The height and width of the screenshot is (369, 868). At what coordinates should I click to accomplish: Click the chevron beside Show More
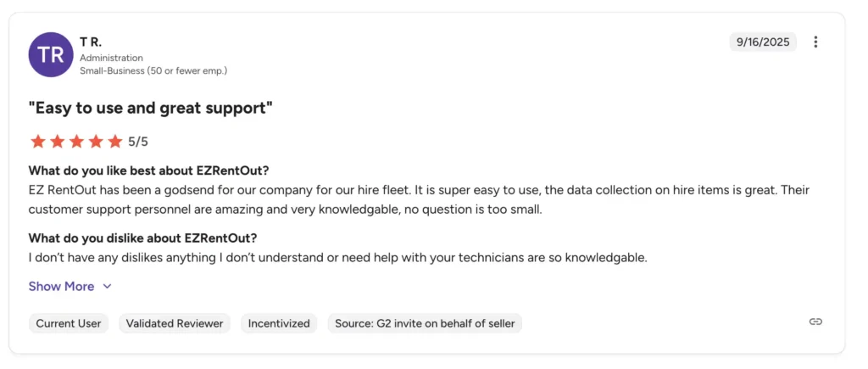(x=108, y=287)
